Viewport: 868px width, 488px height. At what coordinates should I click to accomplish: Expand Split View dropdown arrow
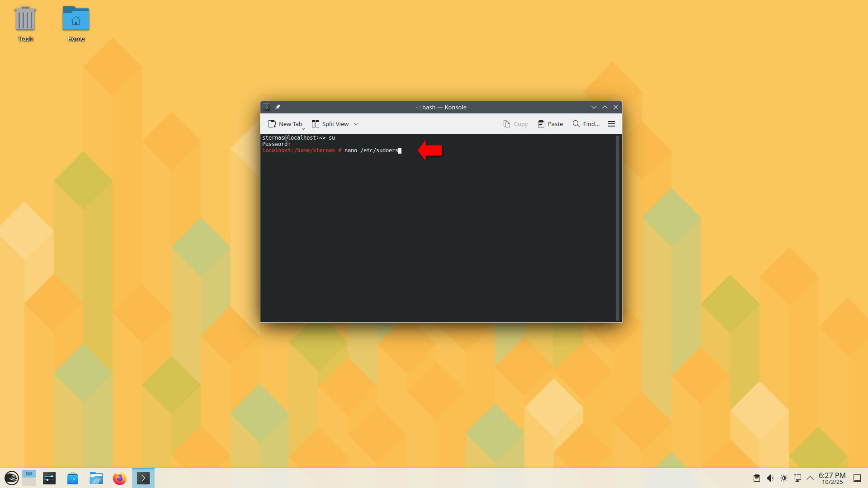pyautogui.click(x=356, y=124)
